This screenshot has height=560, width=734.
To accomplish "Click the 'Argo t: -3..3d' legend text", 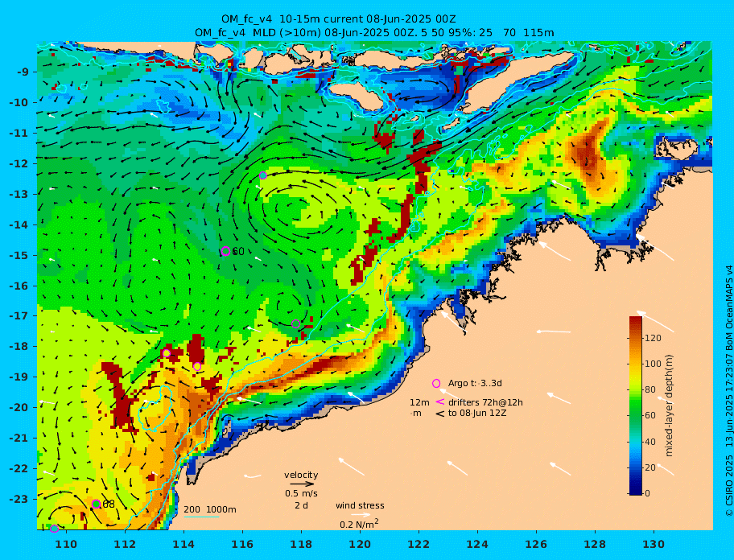I will pos(475,384).
